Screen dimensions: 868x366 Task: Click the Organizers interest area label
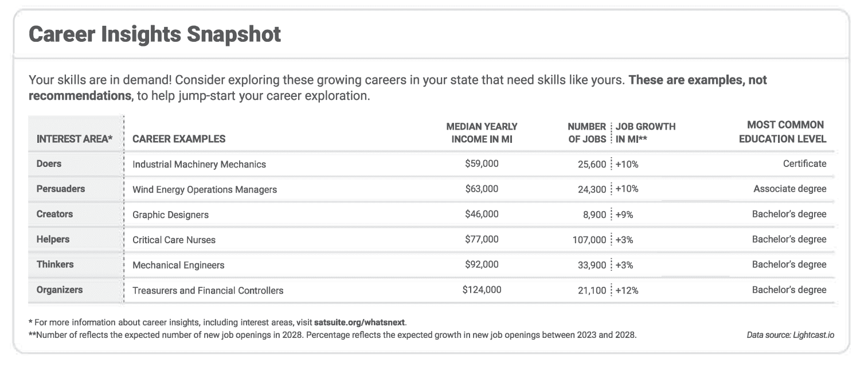(x=60, y=290)
